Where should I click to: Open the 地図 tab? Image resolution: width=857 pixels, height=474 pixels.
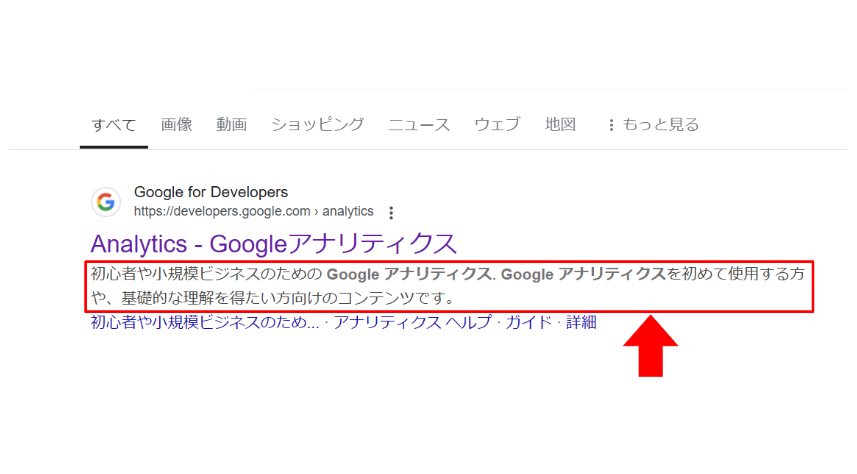(x=560, y=124)
